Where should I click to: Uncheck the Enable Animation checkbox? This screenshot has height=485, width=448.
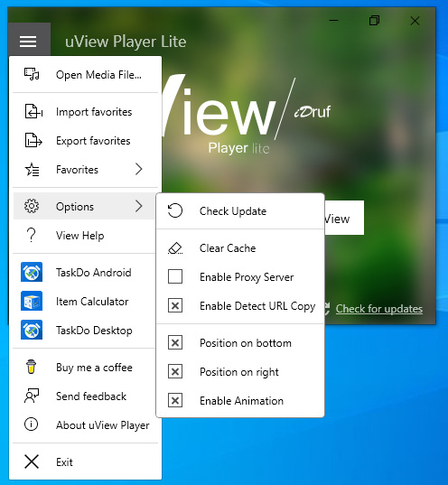(175, 401)
